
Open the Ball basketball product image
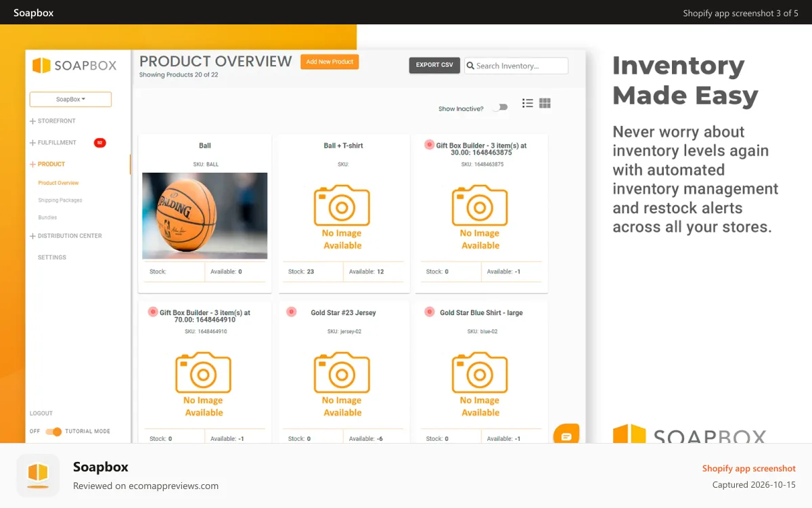pyautogui.click(x=205, y=215)
